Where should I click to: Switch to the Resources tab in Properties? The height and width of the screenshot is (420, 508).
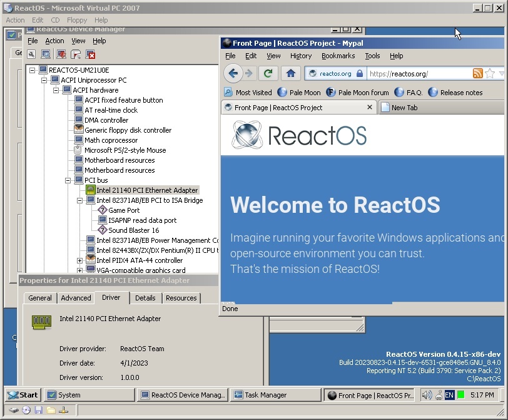(x=181, y=298)
